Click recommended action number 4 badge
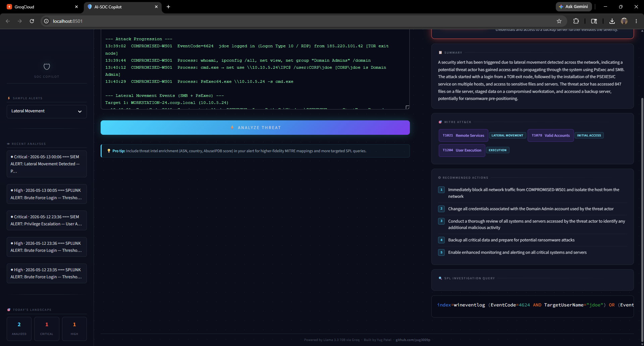The height and width of the screenshot is (346, 644). click(441, 240)
